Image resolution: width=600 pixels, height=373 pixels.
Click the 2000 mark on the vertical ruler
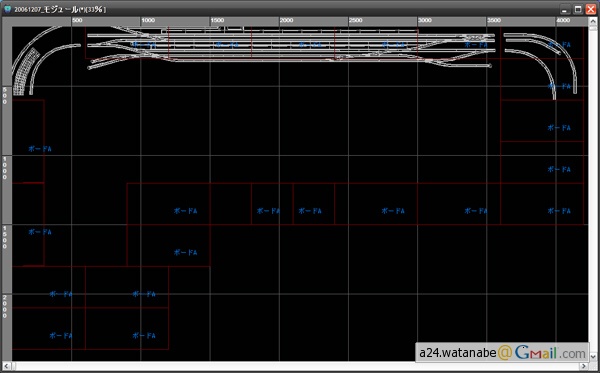pyautogui.click(x=5, y=307)
